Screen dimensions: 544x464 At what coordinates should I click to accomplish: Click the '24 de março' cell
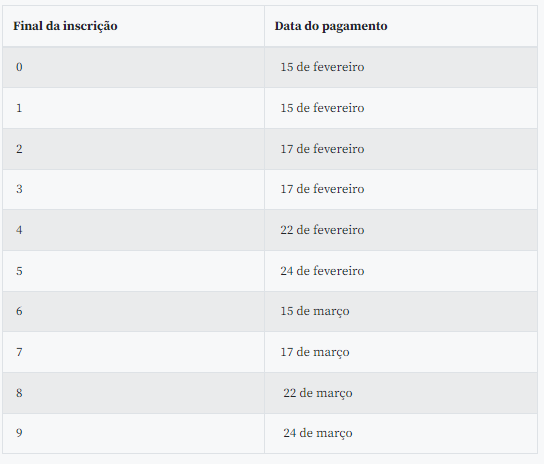pyautogui.click(x=401, y=433)
